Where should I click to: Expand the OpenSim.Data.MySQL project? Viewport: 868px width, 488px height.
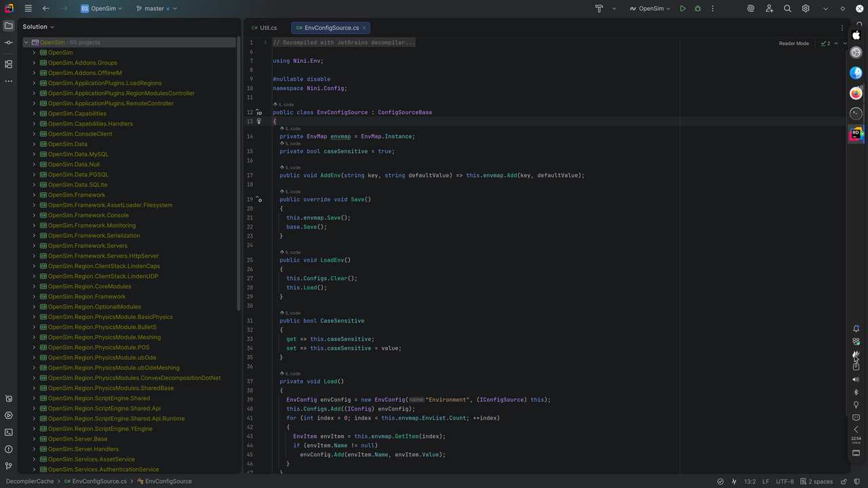pyautogui.click(x=34, y=154)
